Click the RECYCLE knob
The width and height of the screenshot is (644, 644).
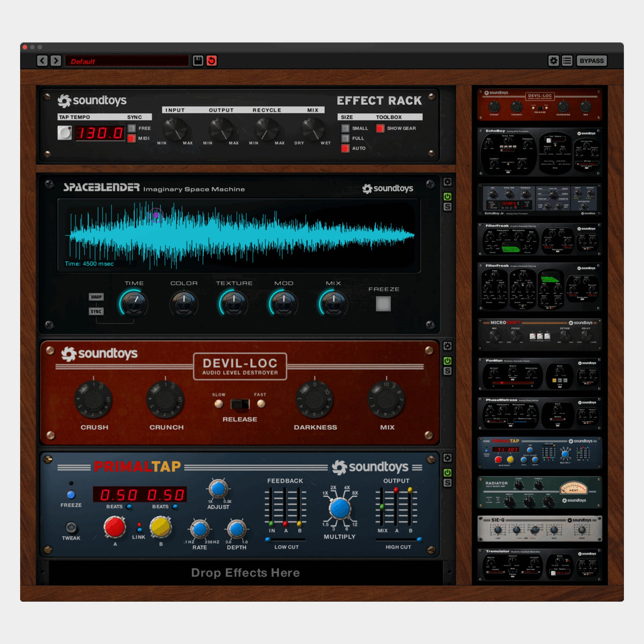(267, 129)
